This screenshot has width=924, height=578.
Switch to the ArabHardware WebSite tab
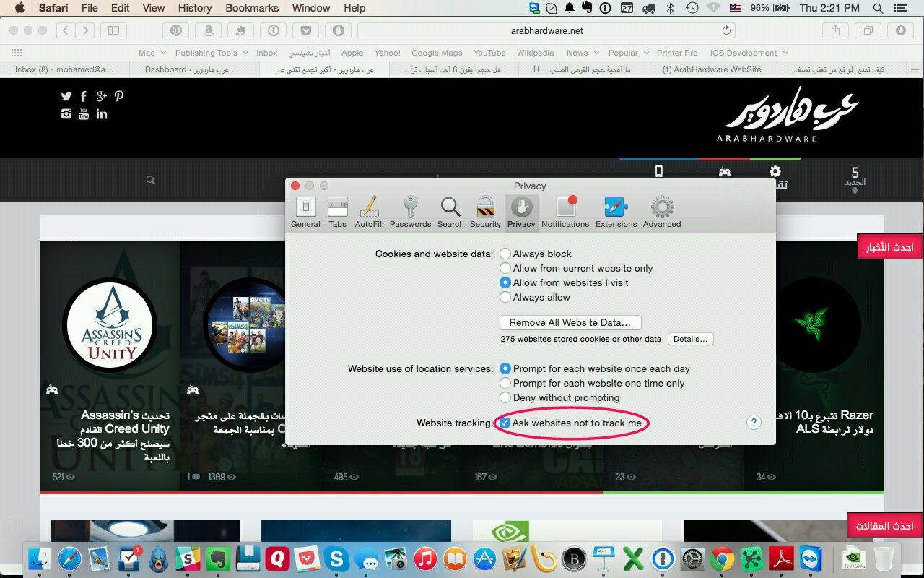coord(712,69)
